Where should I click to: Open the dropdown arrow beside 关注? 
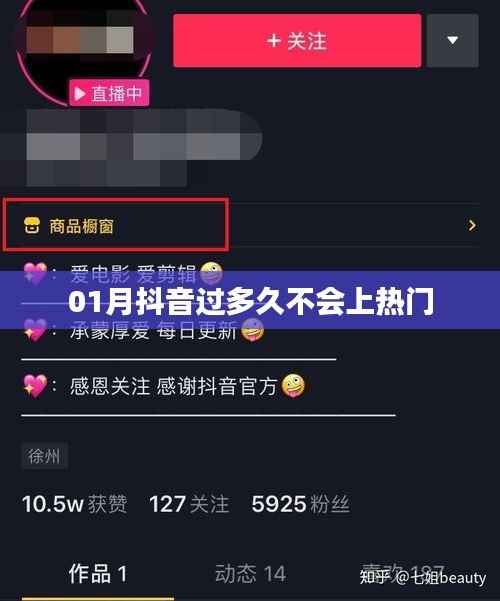click(x=452, y=41)
